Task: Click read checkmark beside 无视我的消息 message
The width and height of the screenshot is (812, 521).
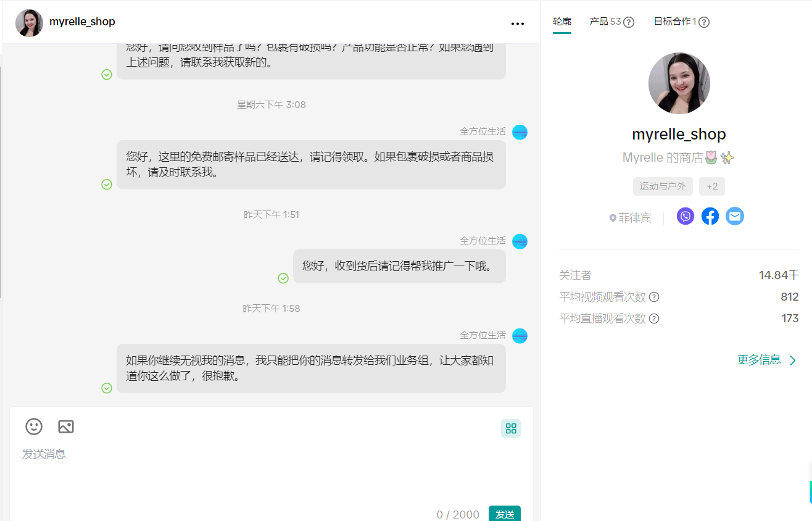Action: click(x=107, y=388)
